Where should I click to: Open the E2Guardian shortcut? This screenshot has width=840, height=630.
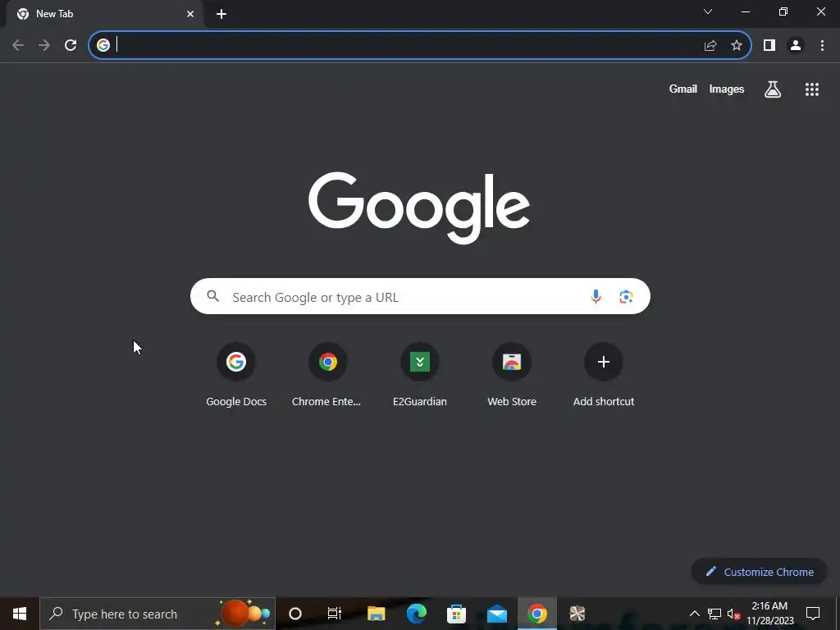pos(420,375)
